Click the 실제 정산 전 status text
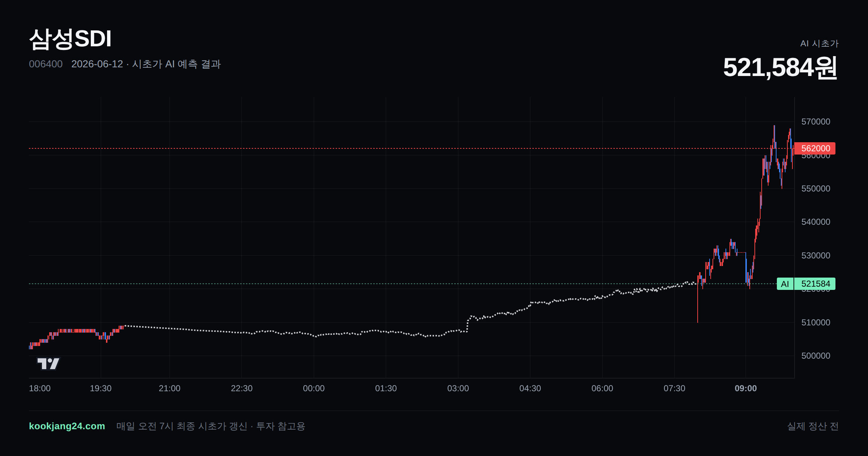The width and height of the screenshot is (868, 456). coord(813,426)
